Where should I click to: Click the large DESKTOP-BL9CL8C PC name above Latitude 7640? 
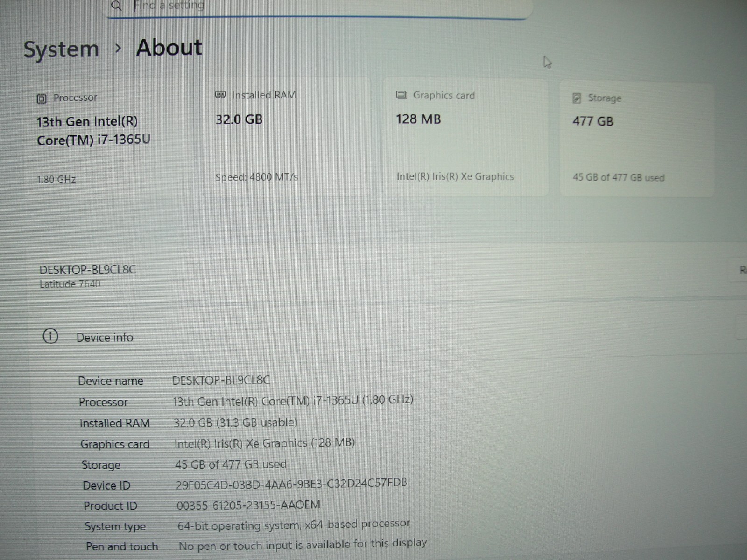(88, 270)
